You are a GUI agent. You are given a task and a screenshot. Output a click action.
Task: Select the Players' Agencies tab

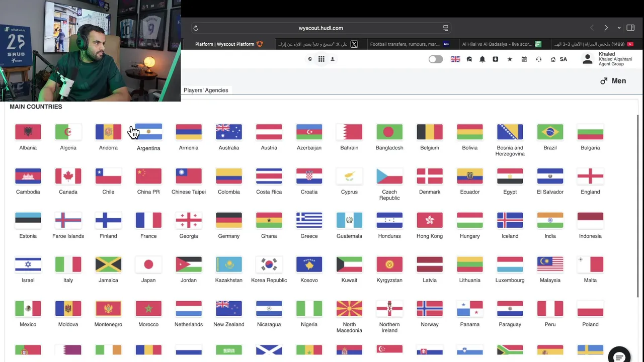206,90
